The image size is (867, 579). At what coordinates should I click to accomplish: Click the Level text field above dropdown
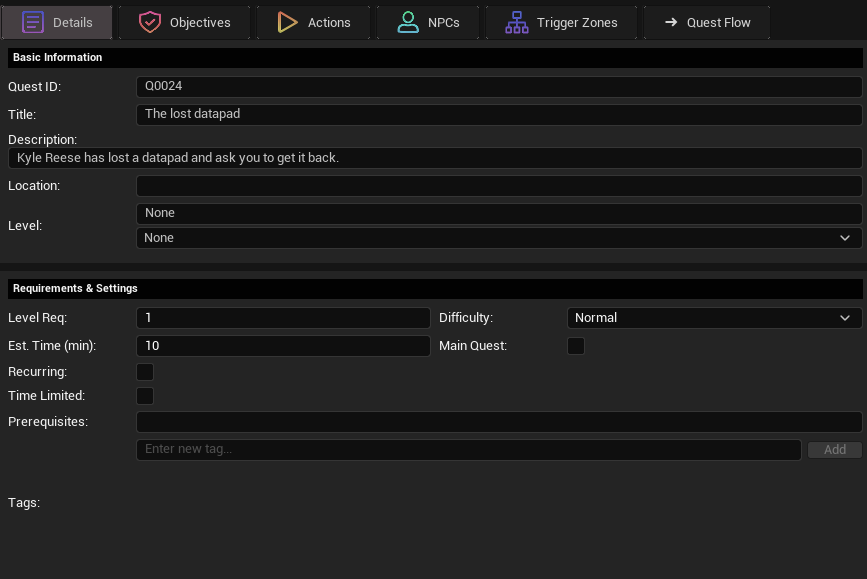click(499, 213)
